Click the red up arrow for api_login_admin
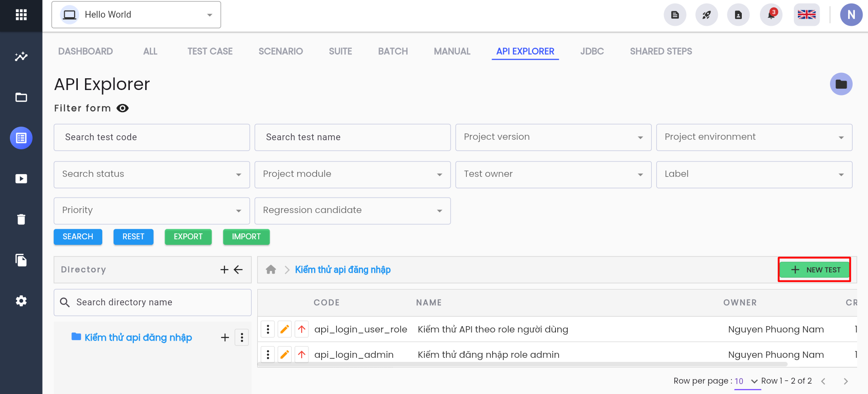Viewport: 868px width, 394px height. point(302,355)
